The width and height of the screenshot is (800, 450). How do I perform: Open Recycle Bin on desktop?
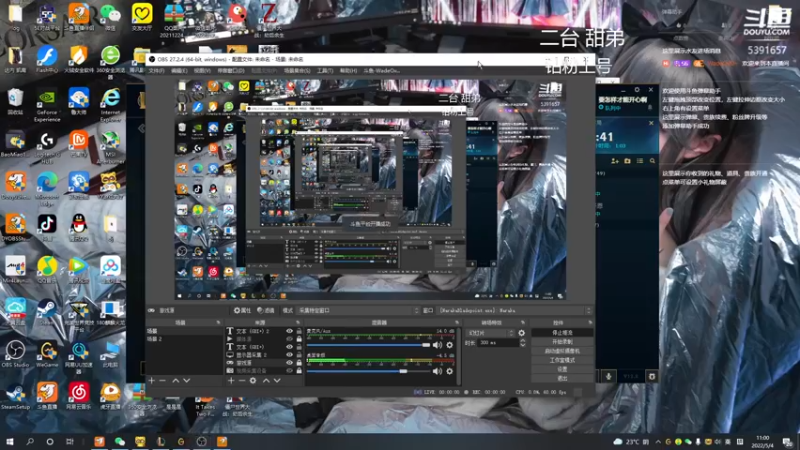pos(15,101)
